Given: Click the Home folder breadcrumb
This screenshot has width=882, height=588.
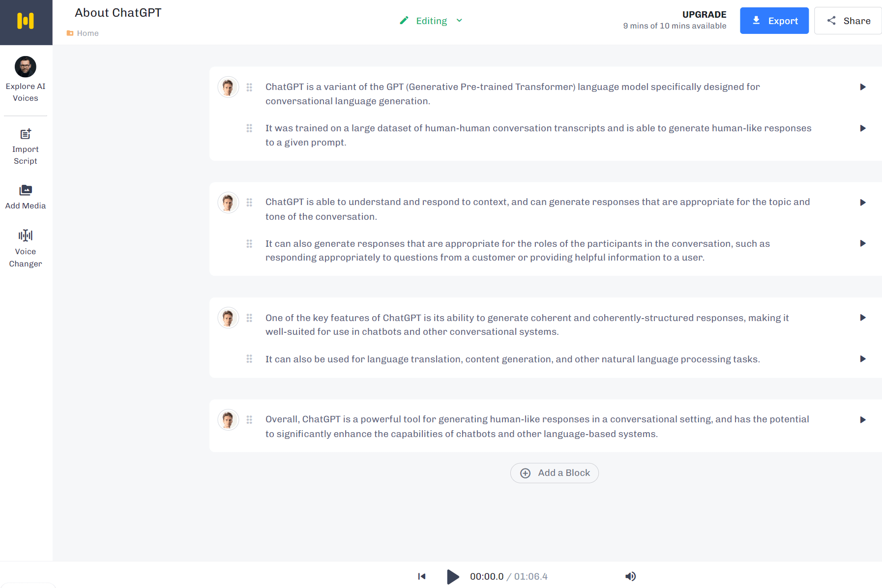Looking at the screenshot, I should point(83,33).
